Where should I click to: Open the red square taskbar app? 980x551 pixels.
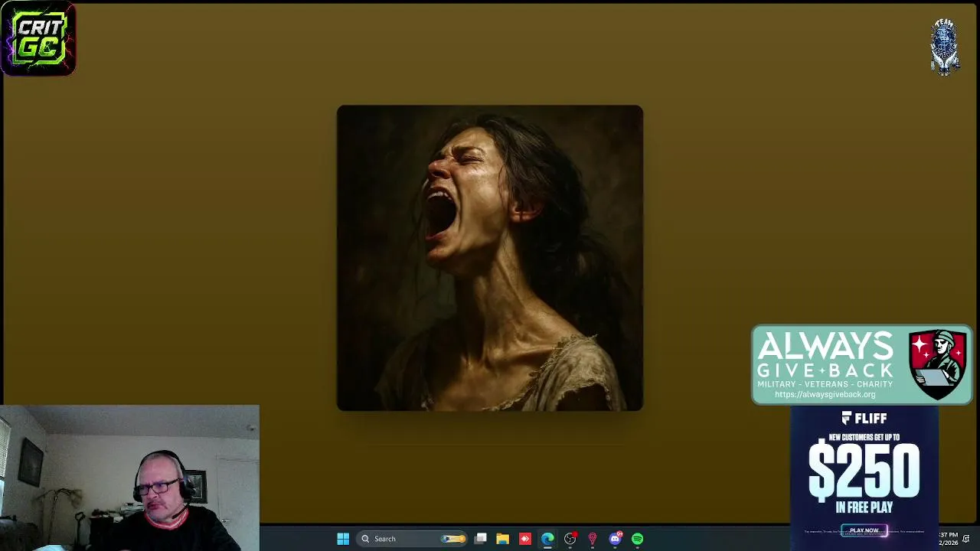[524, 539]
